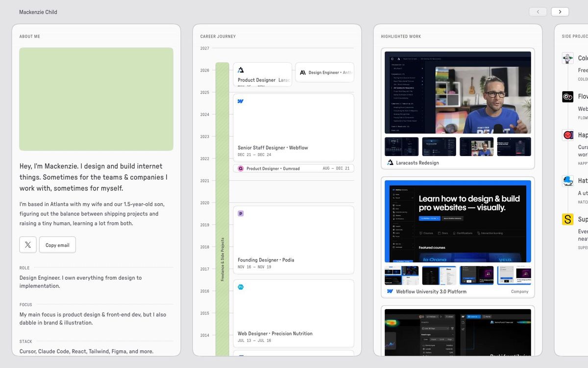
Task: Click the ROLE section label
Action: [24, 268]
